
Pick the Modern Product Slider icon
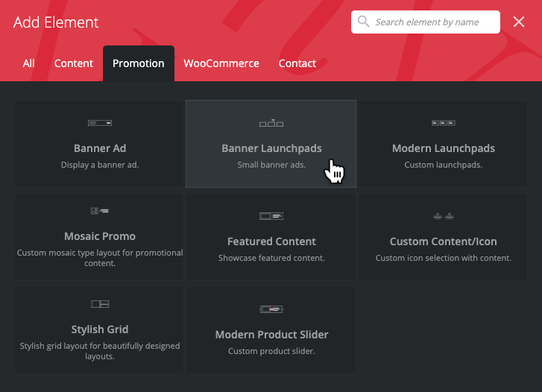(x=271, y=309)
